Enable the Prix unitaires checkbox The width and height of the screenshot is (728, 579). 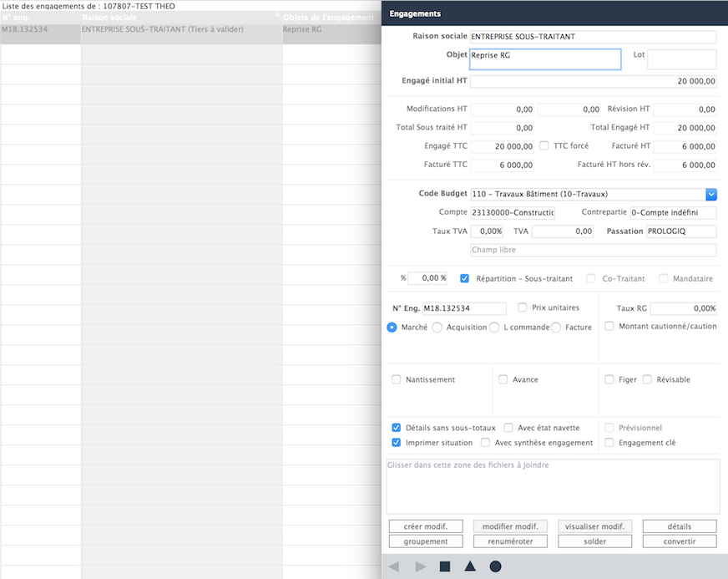[x=523, y=307]
